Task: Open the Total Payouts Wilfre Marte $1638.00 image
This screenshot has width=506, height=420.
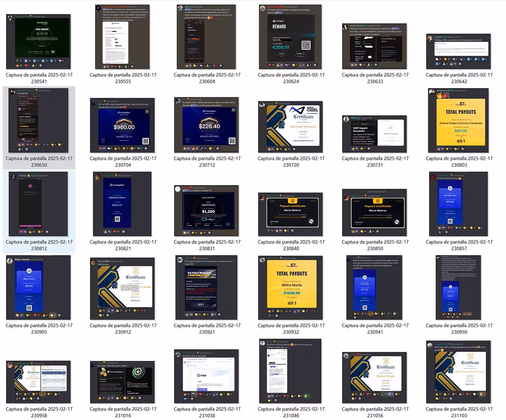Action: 290,288
